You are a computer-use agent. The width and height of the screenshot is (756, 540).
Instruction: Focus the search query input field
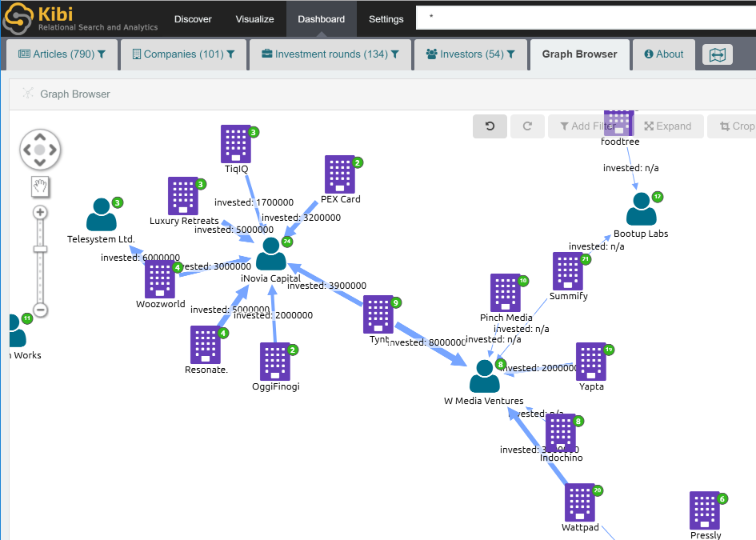pyautogui.click(x=586, y=18)
